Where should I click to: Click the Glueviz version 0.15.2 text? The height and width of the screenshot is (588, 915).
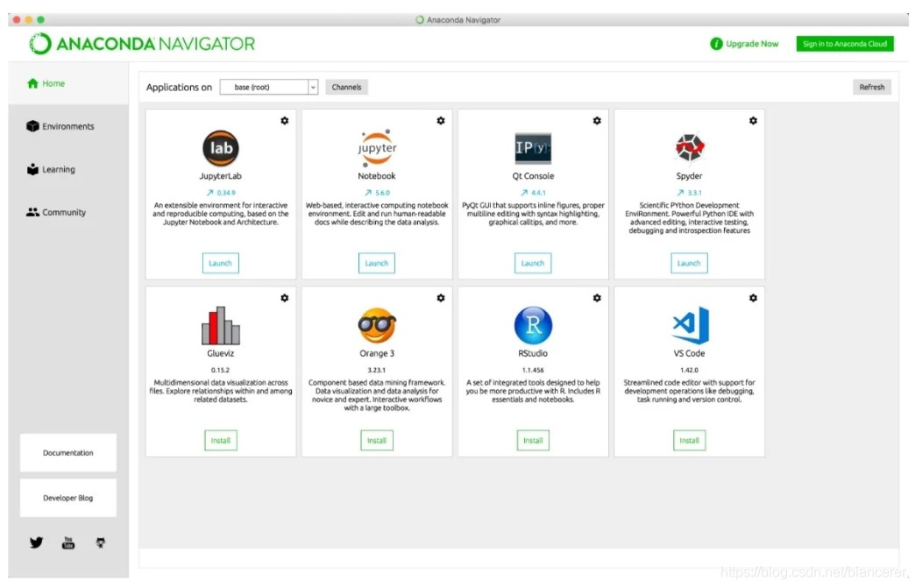pos(221,370)
